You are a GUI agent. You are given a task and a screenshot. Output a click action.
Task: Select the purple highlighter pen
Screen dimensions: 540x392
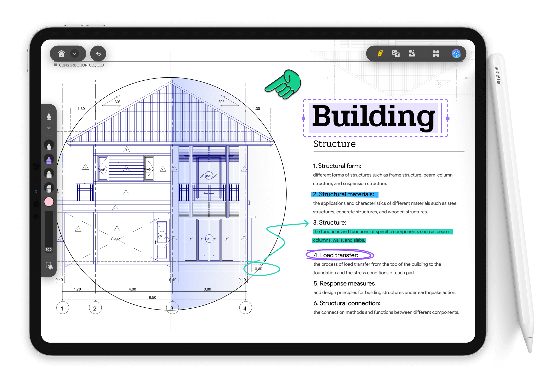click(49, 160)
